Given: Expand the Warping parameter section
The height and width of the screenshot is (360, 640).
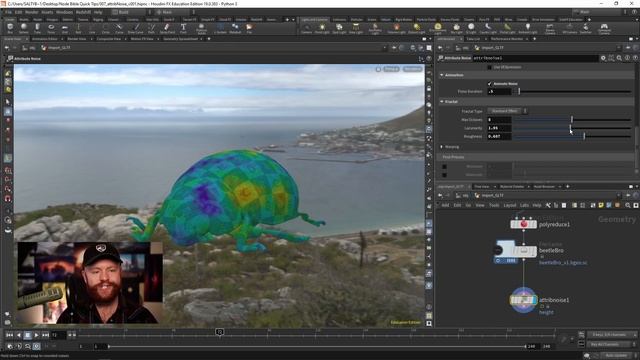Looking at the screenshot, I should click(x=442, y=147).
